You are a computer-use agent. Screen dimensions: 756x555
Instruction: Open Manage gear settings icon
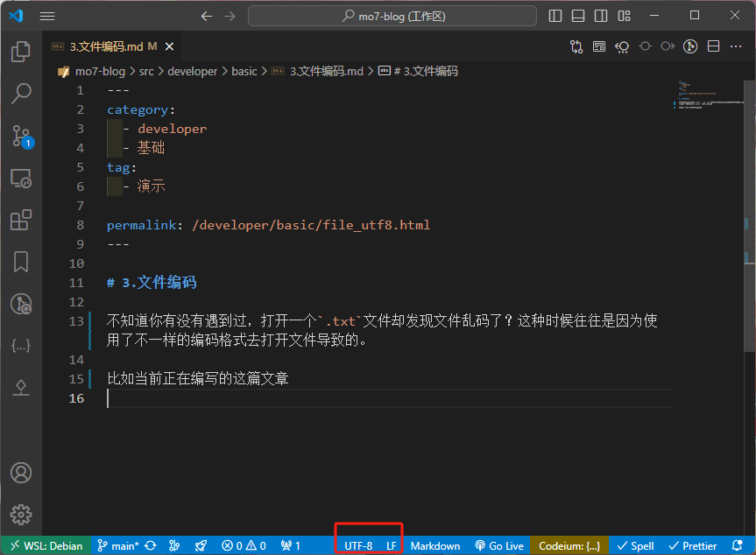pos(21,515)
